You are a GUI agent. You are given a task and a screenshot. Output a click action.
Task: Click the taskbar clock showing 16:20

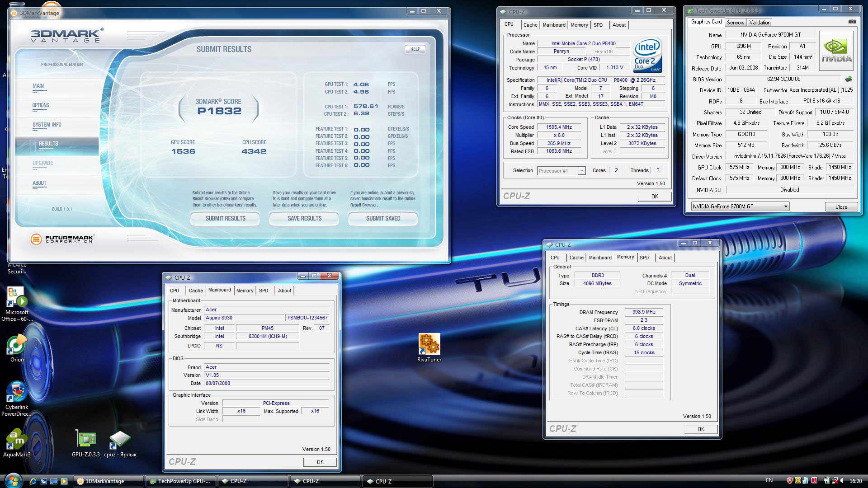pos(856,481)
